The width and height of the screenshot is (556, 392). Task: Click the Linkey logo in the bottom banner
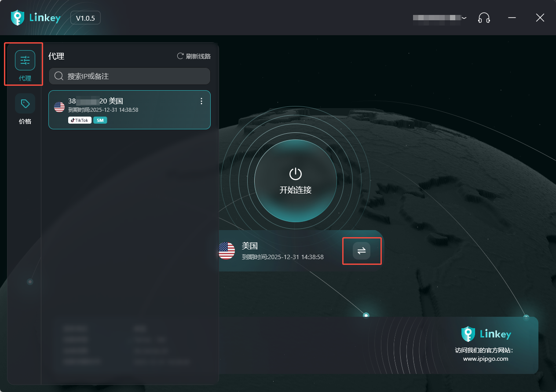(x=486, y=334)
